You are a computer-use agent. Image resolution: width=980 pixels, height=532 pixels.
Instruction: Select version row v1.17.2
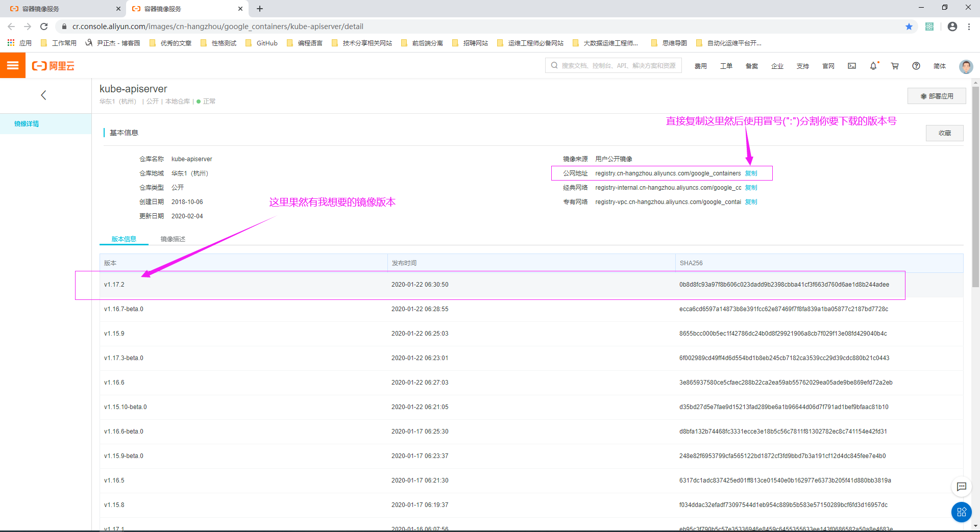(x=531, y=285)
